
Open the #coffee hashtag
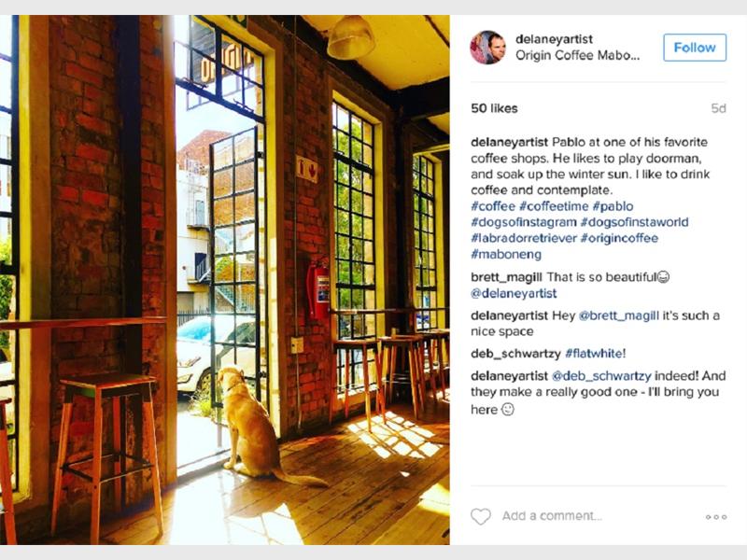point(493,206)
